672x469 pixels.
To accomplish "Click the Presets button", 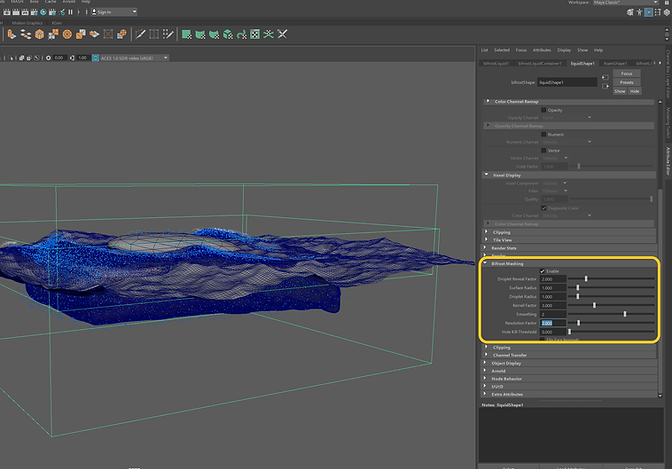I will coord(627,82).
